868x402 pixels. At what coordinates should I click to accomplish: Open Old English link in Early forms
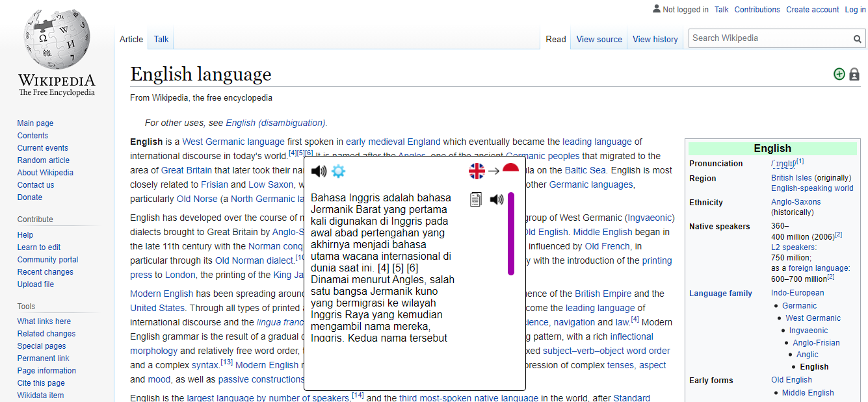pyautogui.click(x=791, y=380)
